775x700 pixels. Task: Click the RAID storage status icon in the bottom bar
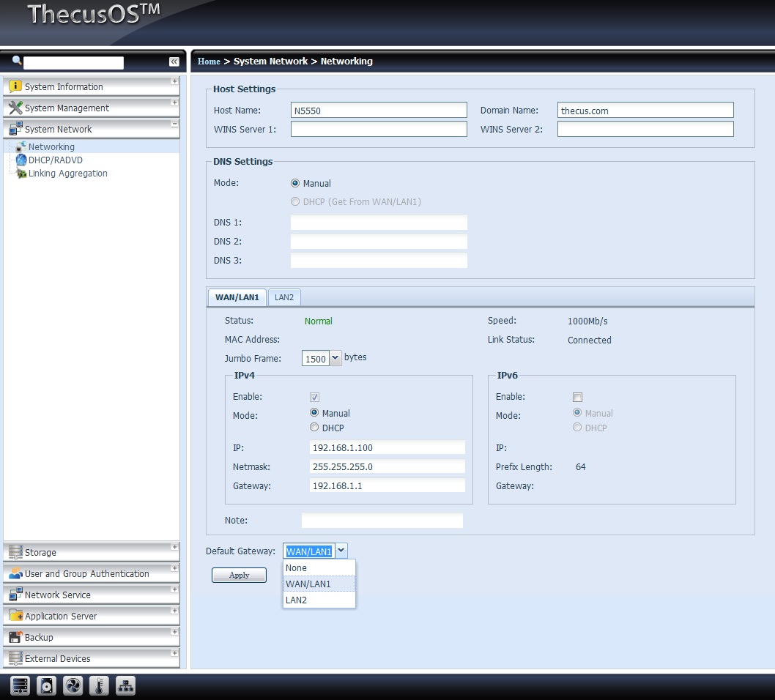coord(20,686)
